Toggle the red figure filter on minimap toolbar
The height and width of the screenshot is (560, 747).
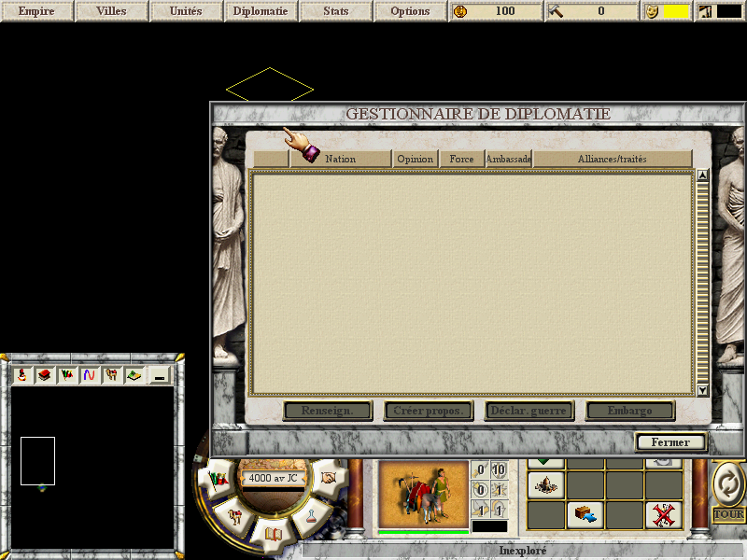pyautogui.click(x=22, y=375)
